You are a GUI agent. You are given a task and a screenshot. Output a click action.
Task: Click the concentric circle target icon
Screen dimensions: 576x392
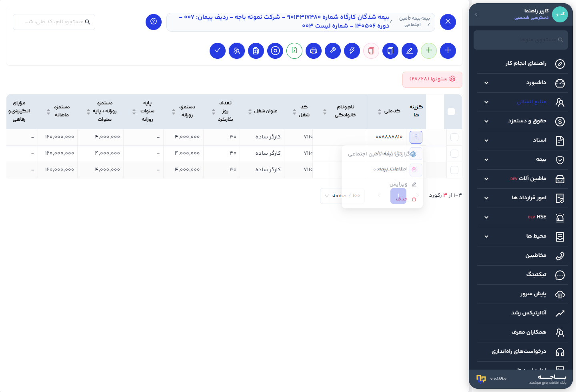(x=275, y=51)
